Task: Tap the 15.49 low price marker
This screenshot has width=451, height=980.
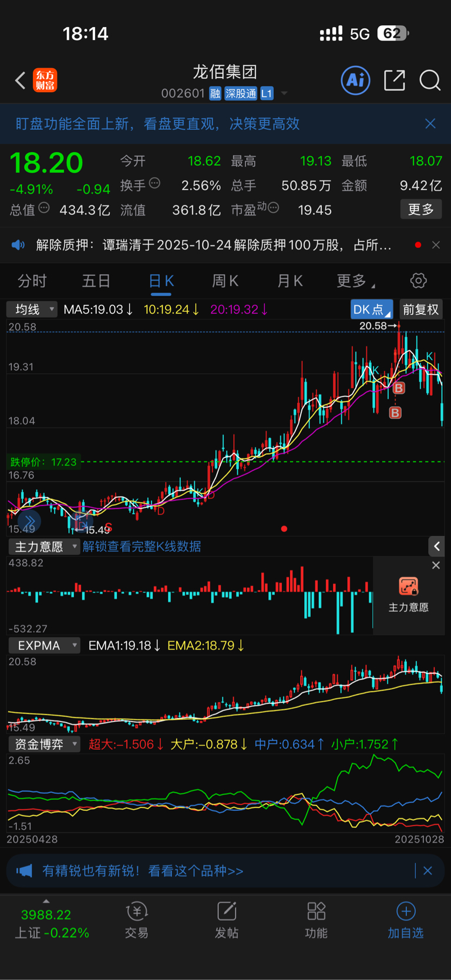Action: click(x=93, y=530)
